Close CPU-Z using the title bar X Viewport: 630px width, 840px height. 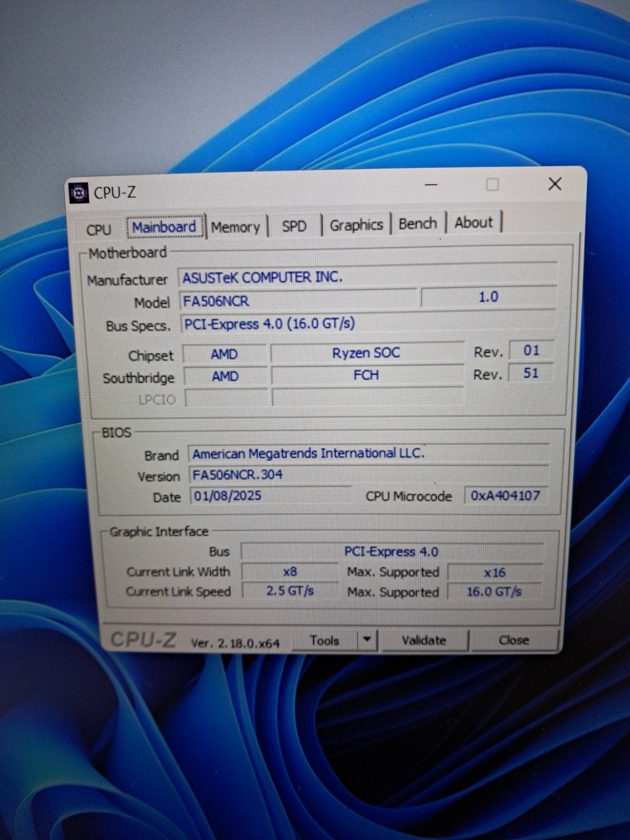[554, 184]
